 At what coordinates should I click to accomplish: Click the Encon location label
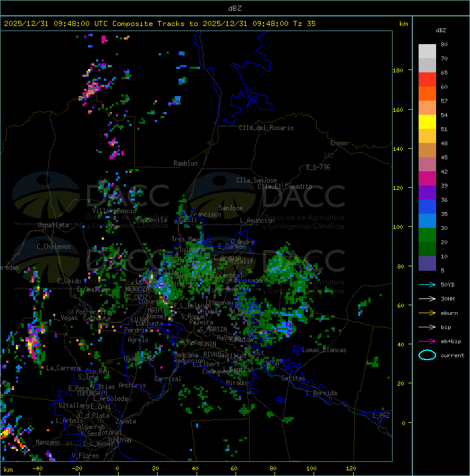[x=339, y=143]
